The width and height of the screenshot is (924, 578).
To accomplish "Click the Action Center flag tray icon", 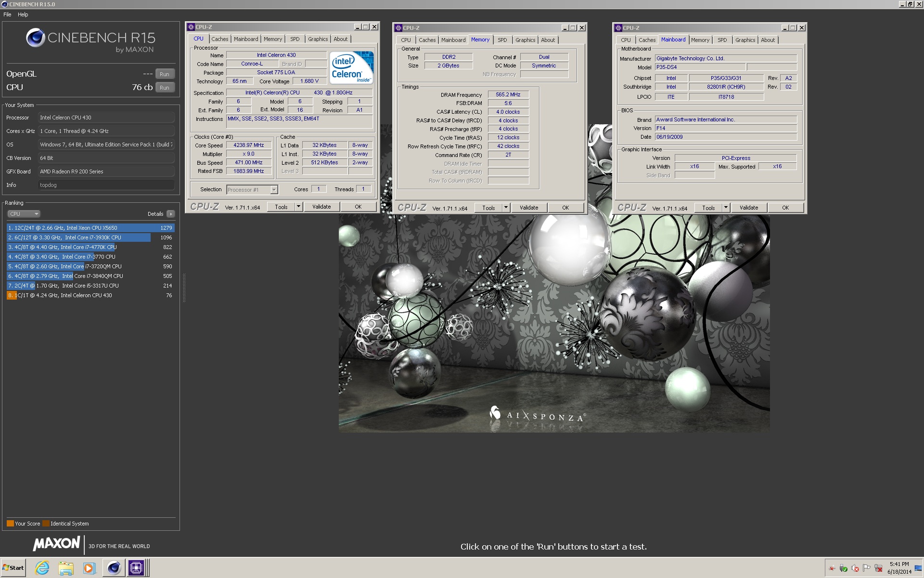I will (866, 568).
